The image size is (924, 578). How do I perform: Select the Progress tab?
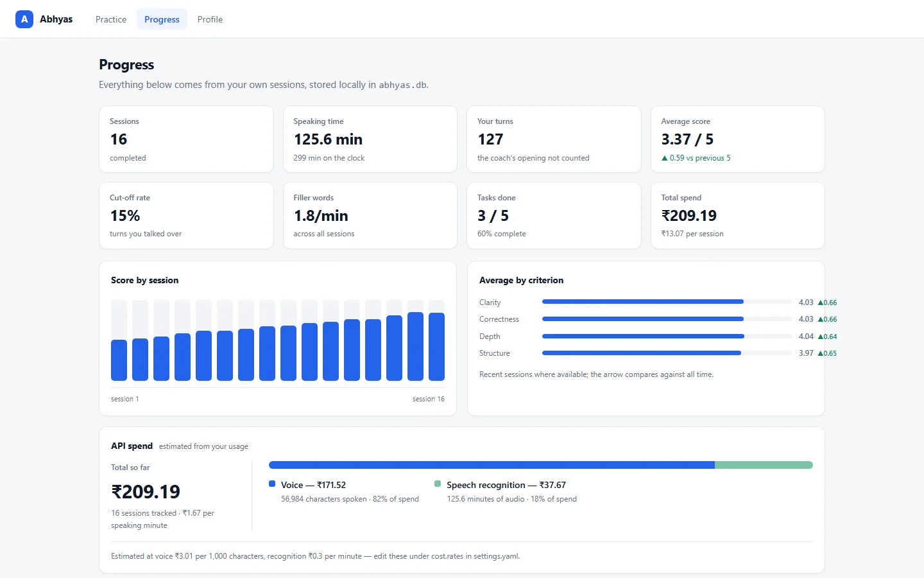click(x=162, y=19)
